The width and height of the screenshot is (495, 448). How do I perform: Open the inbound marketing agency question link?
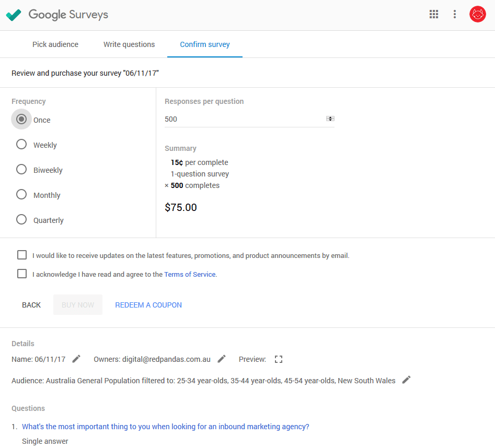pyautogui.click(x=165, y=427)
